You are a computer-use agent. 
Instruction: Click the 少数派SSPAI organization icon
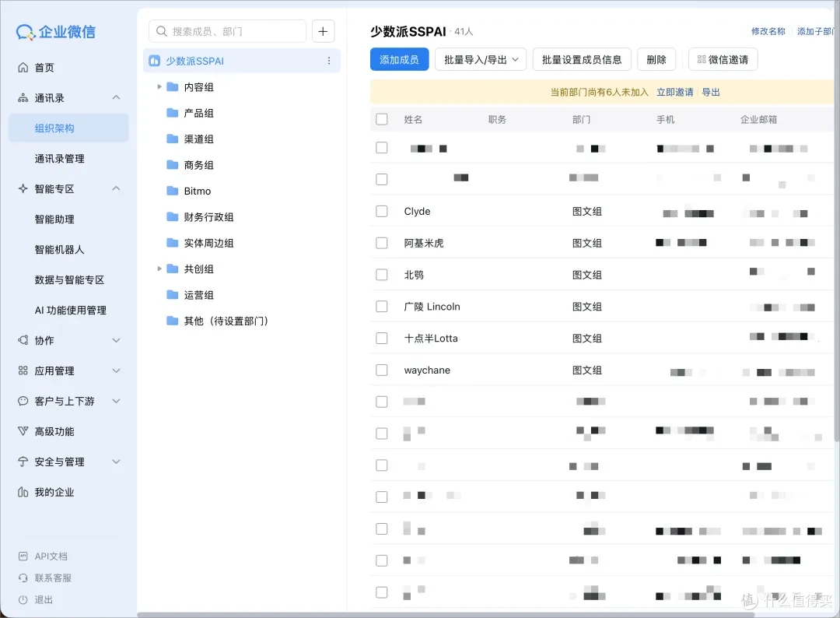click(x=155, y=61)
